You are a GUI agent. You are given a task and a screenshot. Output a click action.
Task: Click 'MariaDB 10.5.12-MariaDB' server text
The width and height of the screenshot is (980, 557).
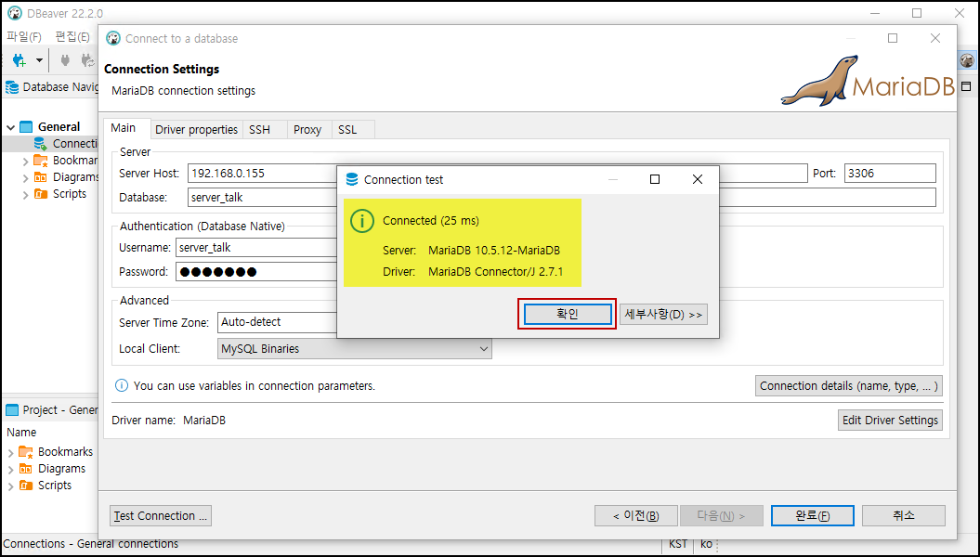pos(494,251)
